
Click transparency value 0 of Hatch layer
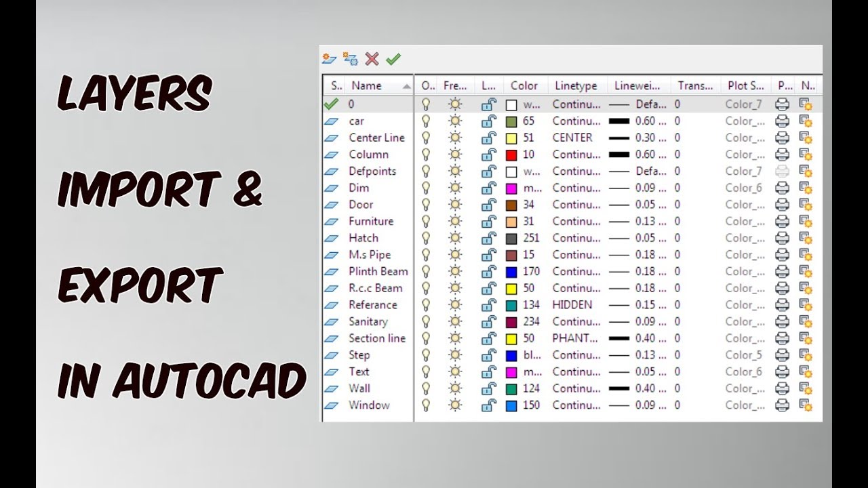pyautogui.click(x=677, y=238)
